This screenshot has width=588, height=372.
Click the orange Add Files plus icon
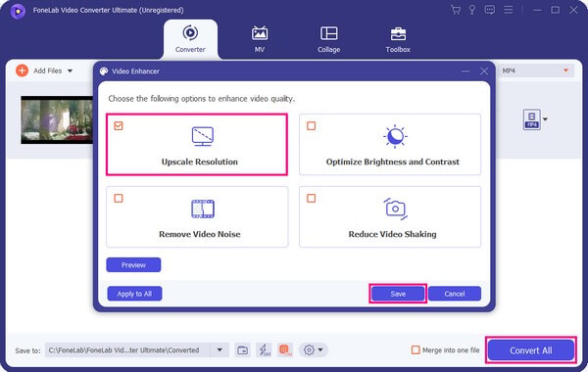(23, 70)
